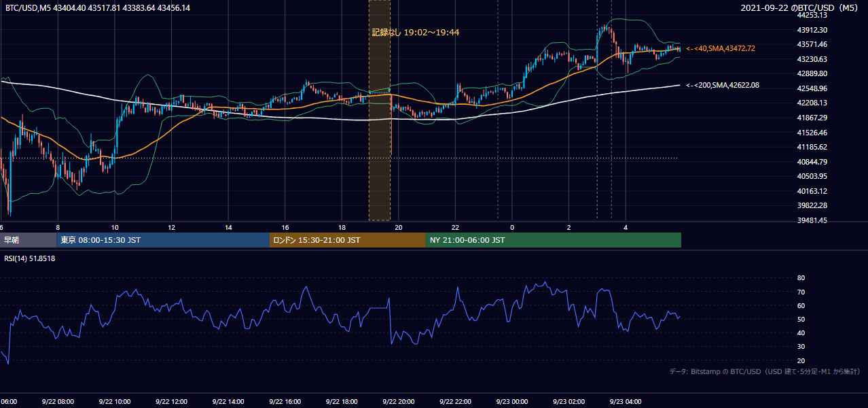
Task: Click the 9/22 16:00 time axis label
Action: [285, 402]
